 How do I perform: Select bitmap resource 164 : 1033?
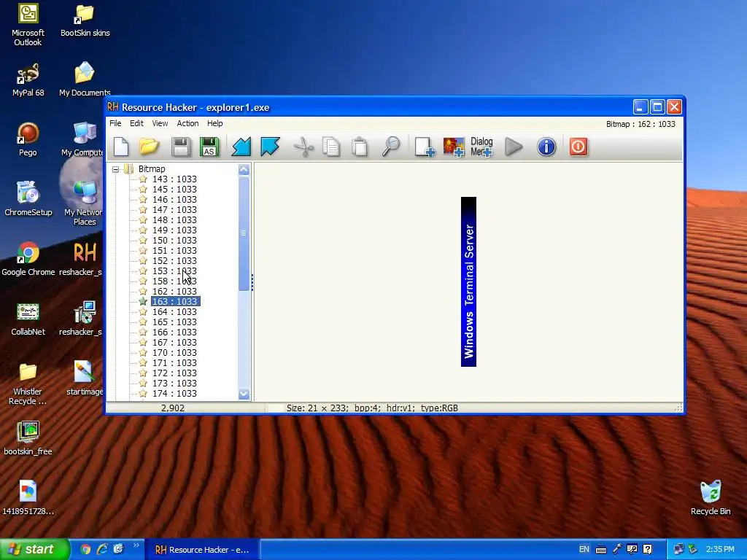pyautogui.click(x=174, y=312)
